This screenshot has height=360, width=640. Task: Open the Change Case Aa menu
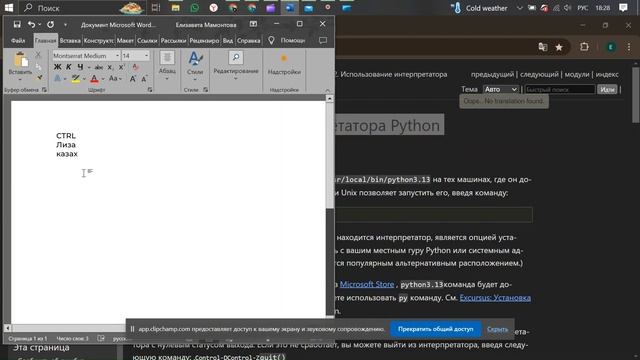115,78
